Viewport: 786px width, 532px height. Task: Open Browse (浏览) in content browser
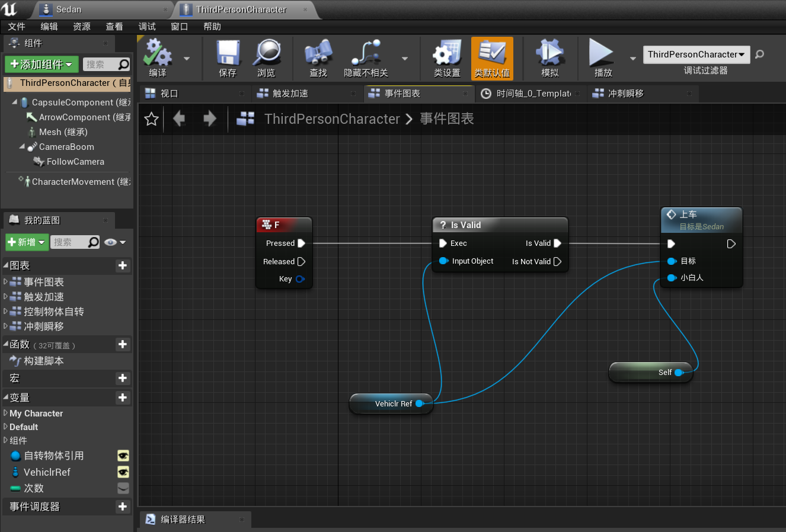pyautogui.click(x=267, y=54)
